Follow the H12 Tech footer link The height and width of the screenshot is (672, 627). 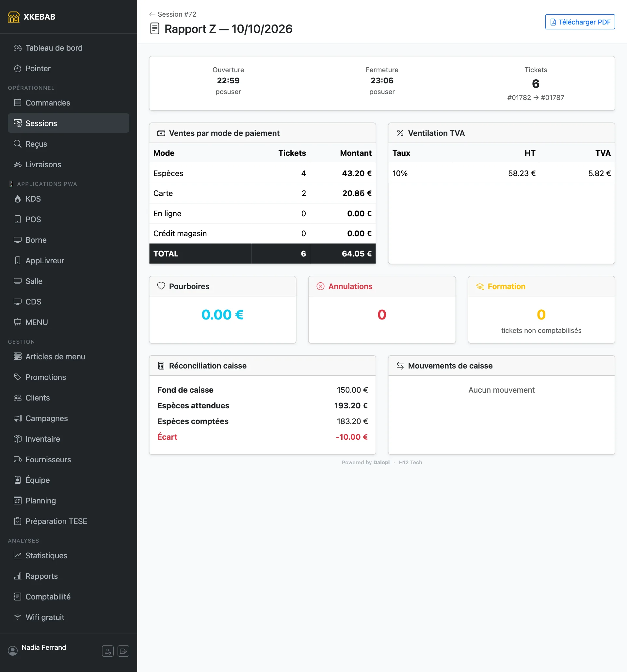[x=410, y=462]
